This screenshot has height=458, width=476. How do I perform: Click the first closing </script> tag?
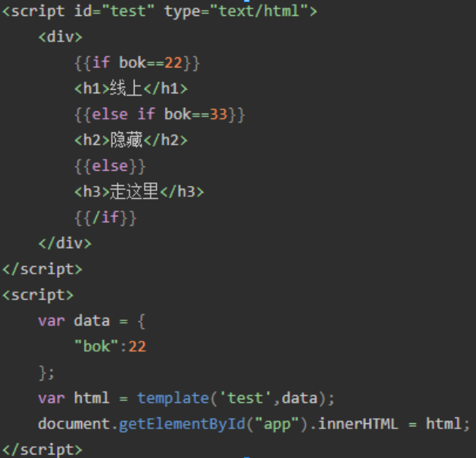[x=43, y=269]
